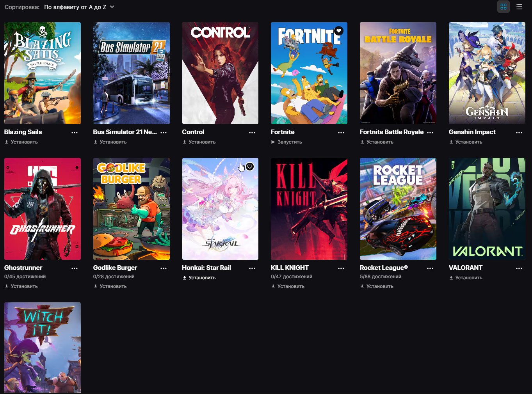Open sort order dropdown menu

click(x=79, y=7)
